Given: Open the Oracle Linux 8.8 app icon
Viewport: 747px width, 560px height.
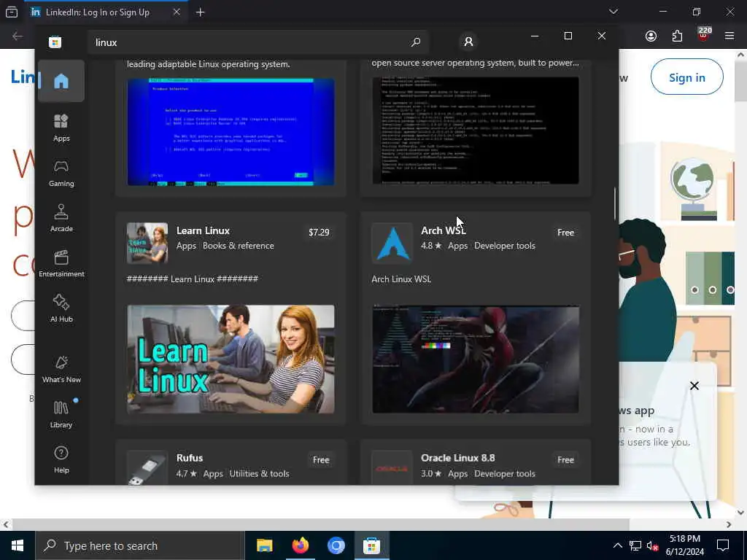Looking at the screenshot, I should point(392,467).
